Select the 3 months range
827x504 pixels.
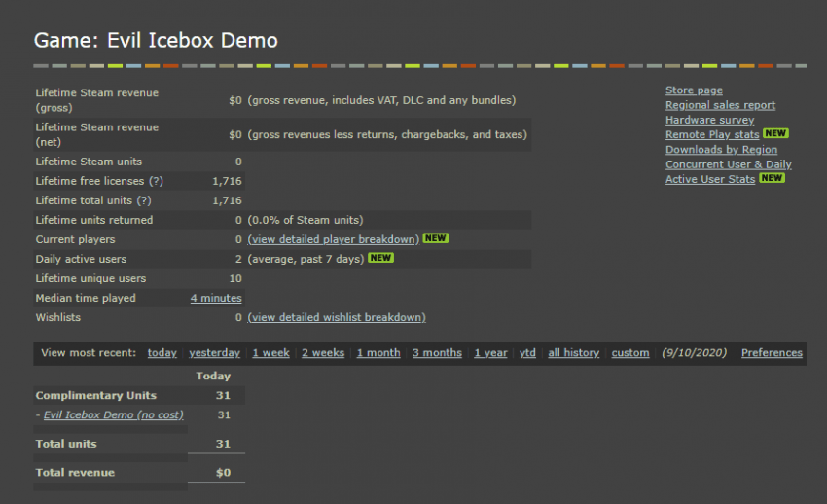pos(437,352)
